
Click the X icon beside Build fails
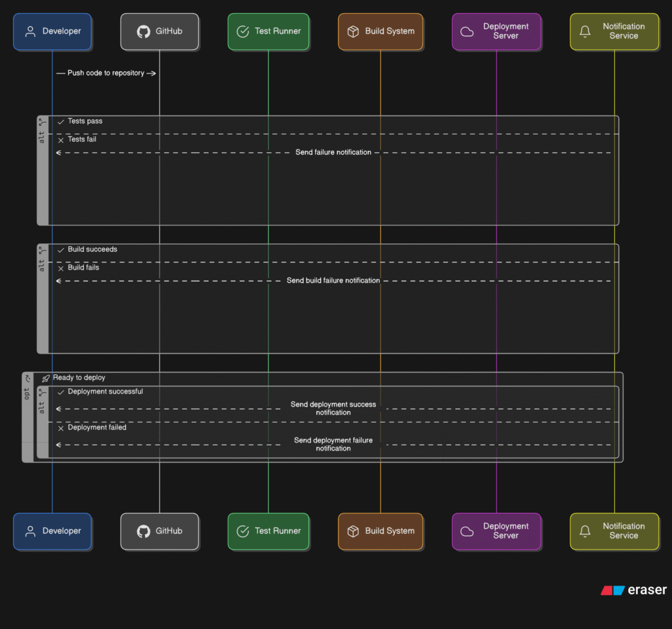[61, 268]
